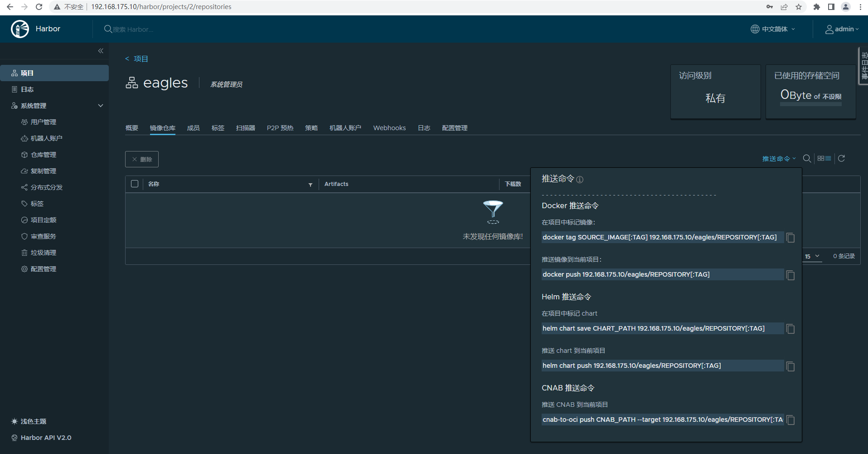868x454 pixels.
Task: Copy the helm chart save command
Action: [x=790, y=329]
